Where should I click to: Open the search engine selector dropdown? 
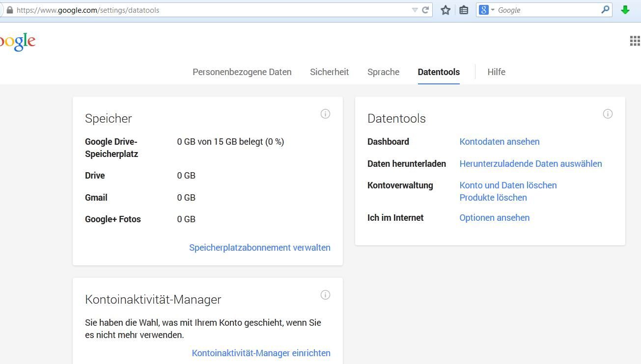pos(487,10)
